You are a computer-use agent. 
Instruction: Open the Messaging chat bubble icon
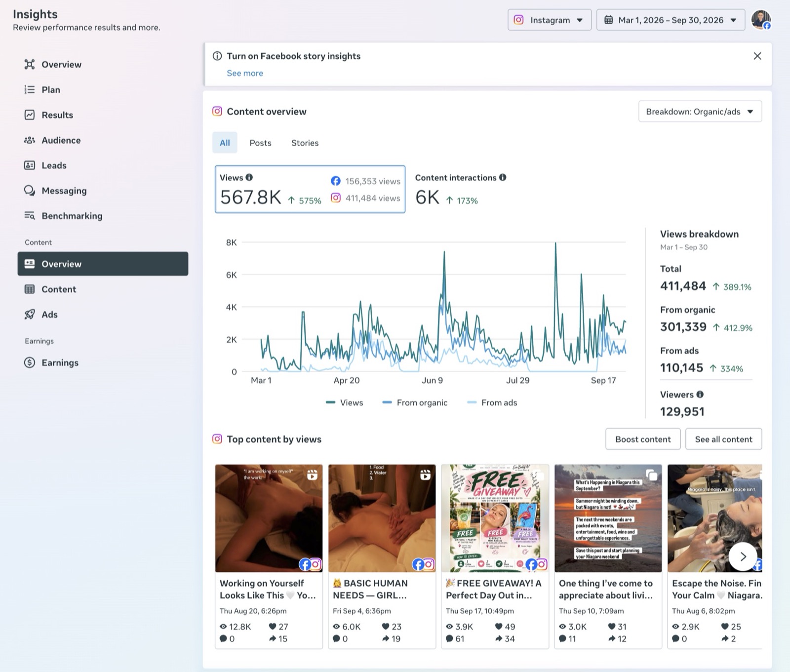[x=30, y=191]
